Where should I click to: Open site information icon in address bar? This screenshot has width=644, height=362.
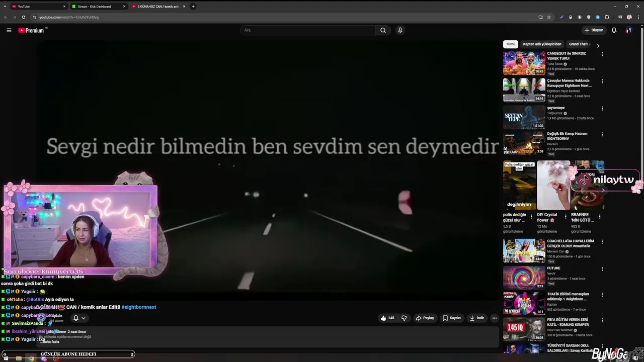coord(34,17)
